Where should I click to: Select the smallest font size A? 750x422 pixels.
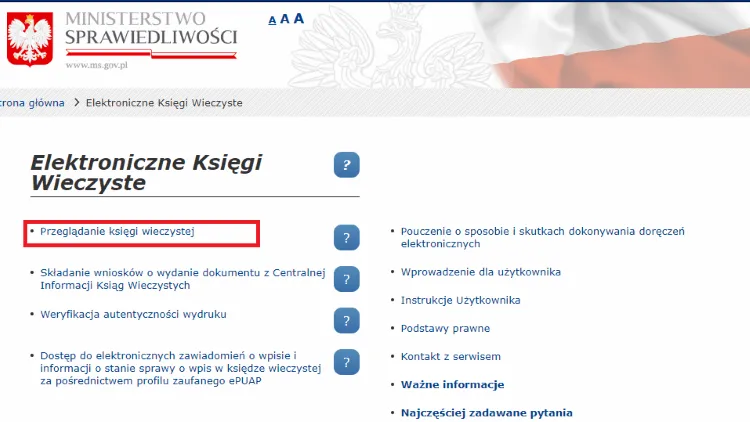[x=272, y=20]
